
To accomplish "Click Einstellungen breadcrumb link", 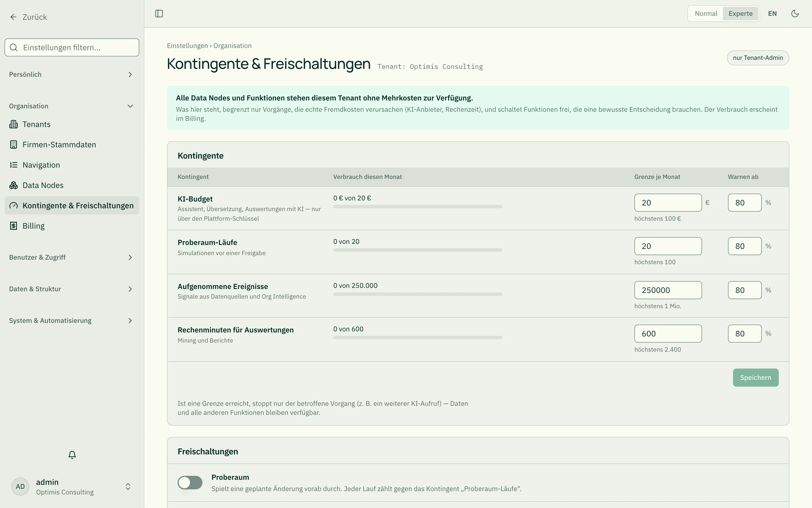I will [187, 46].
